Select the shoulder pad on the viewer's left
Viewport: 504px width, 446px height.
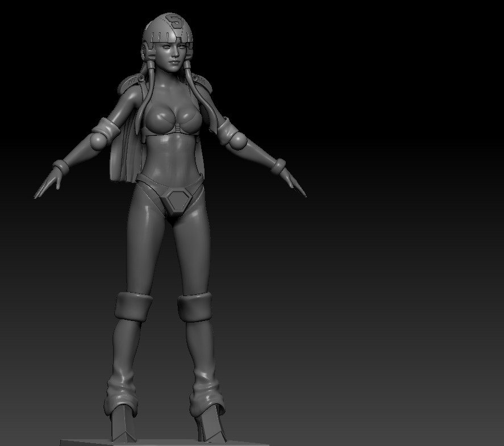[x=131, y=83]
